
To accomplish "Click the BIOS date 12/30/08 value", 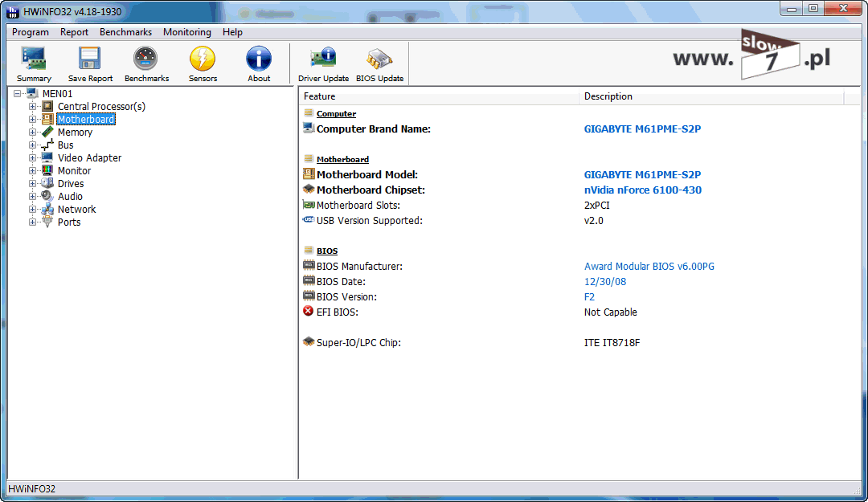I will tap(605, 282).
